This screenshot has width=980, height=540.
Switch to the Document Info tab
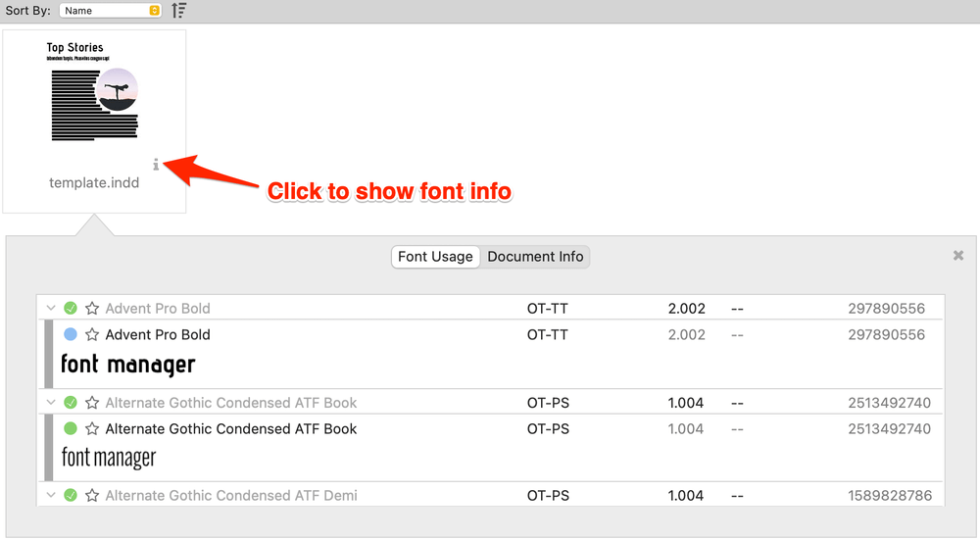[x=535, y=257]
